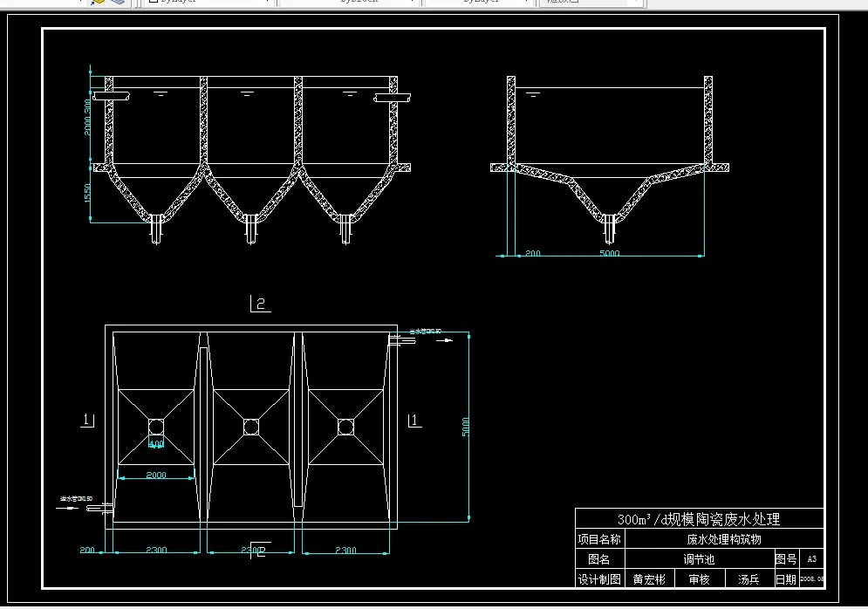Select the water level symbol in the first tank section

click(x=160, y=93)
